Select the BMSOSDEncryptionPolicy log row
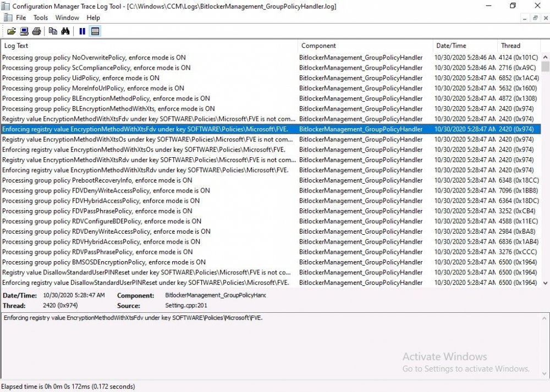The height and width of the screenshot is (392, 550). tap(271, 262)
